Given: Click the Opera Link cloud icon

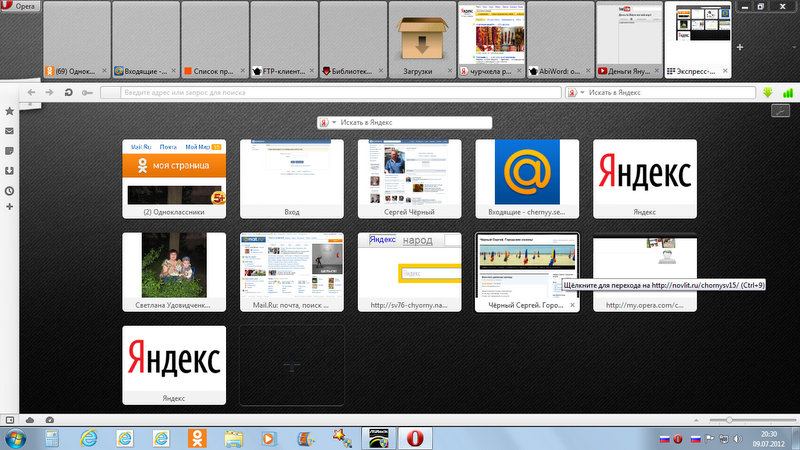Looking at the screenshot, I should (x=30, y=420).
